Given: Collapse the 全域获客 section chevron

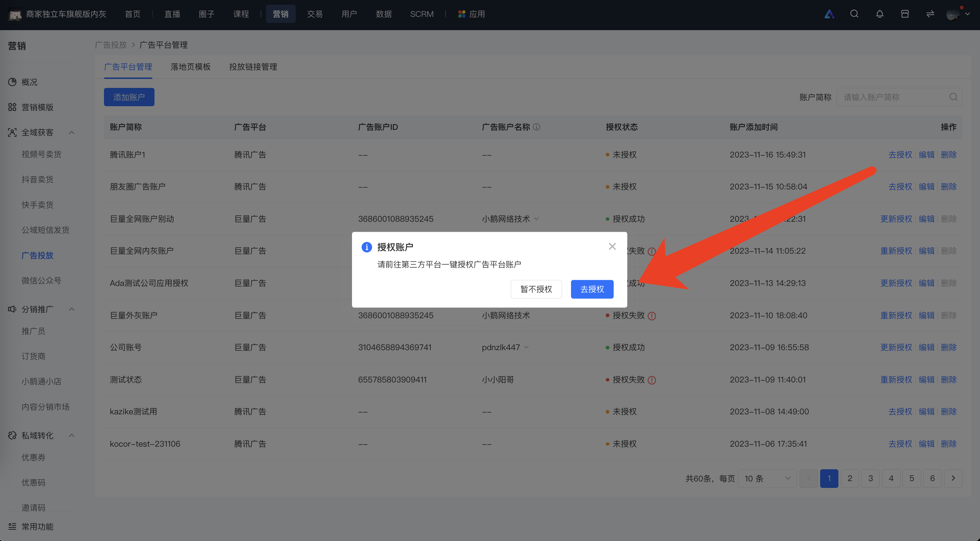Looking at the screenshot, I should 72,132.
